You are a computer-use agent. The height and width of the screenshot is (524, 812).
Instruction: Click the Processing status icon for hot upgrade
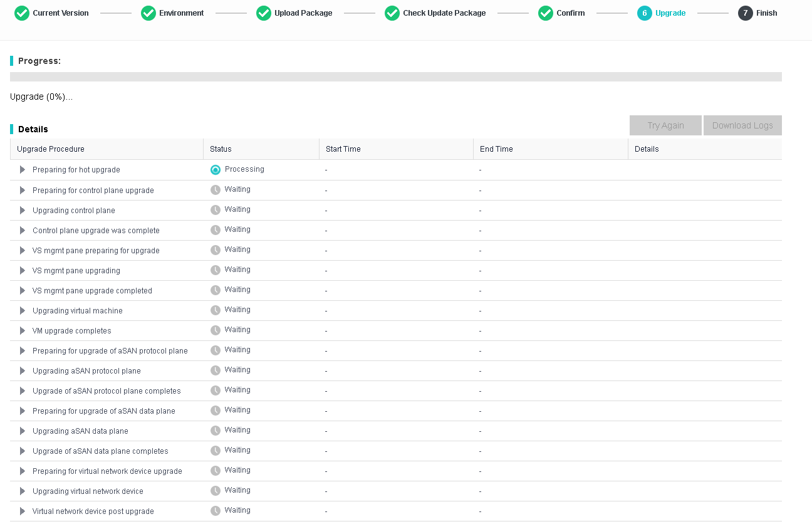pyautogui.click(x=216, y=170)
